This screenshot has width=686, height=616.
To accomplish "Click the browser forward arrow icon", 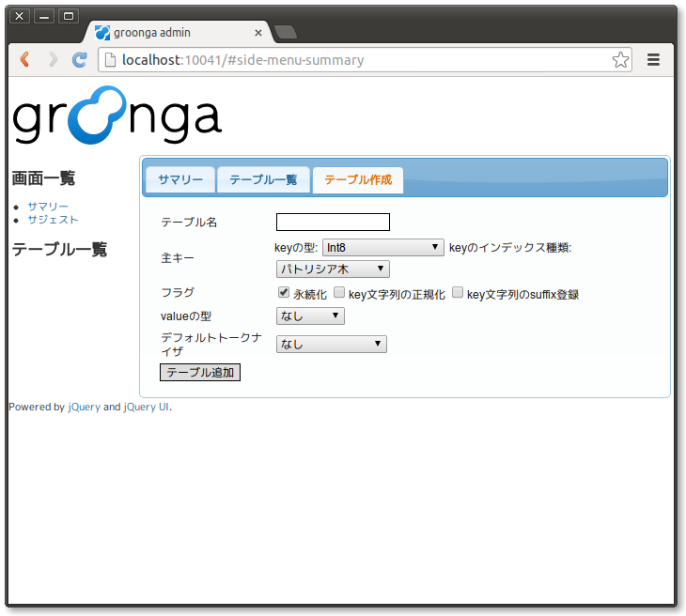I will (x=53, y=60).
